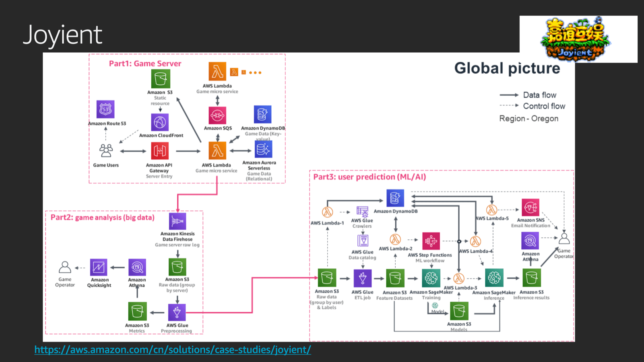Select the 'ML workflow' label
Viewport: 644px width, 362px height.
tap(430, 261)
